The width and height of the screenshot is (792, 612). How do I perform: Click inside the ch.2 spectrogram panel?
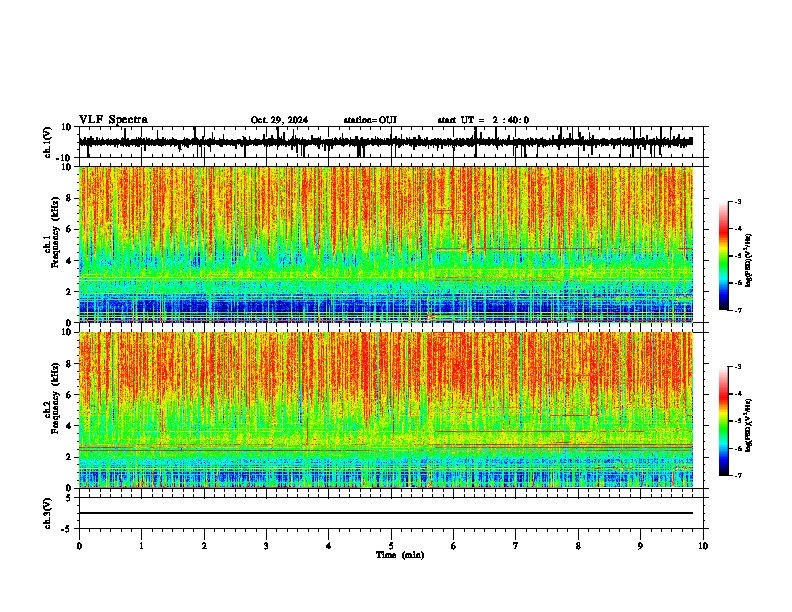pyautogui.click(x=386, y=410)
